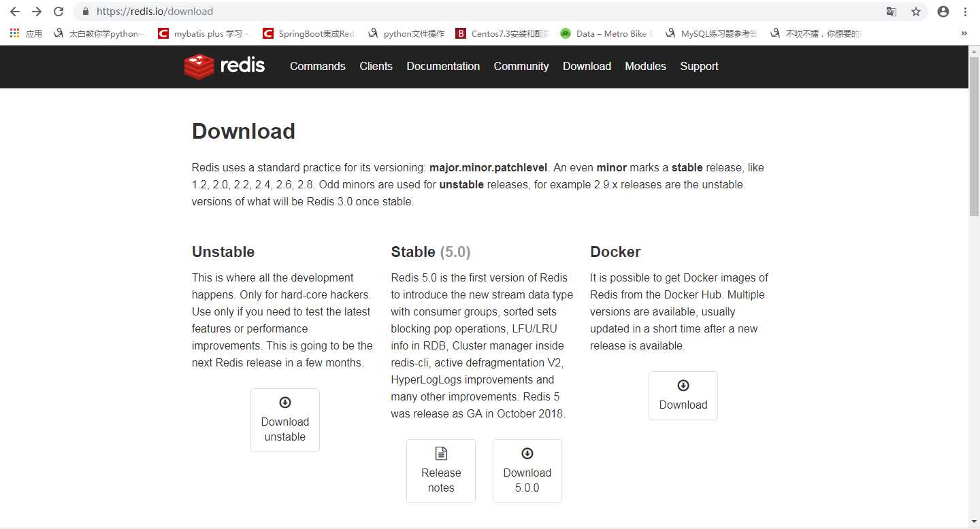Open the Data – Metro Bike bookmark

pyautogui.click(x=607, y=33)
